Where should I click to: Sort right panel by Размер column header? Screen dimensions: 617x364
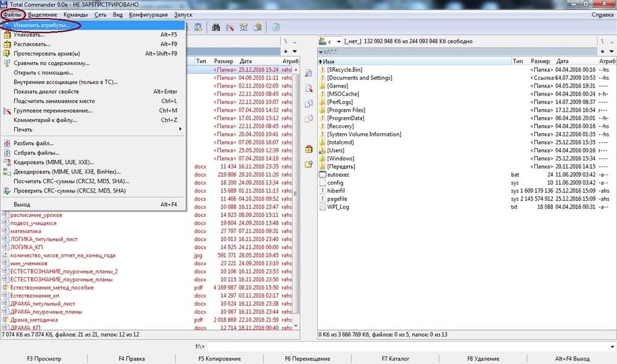540,61
